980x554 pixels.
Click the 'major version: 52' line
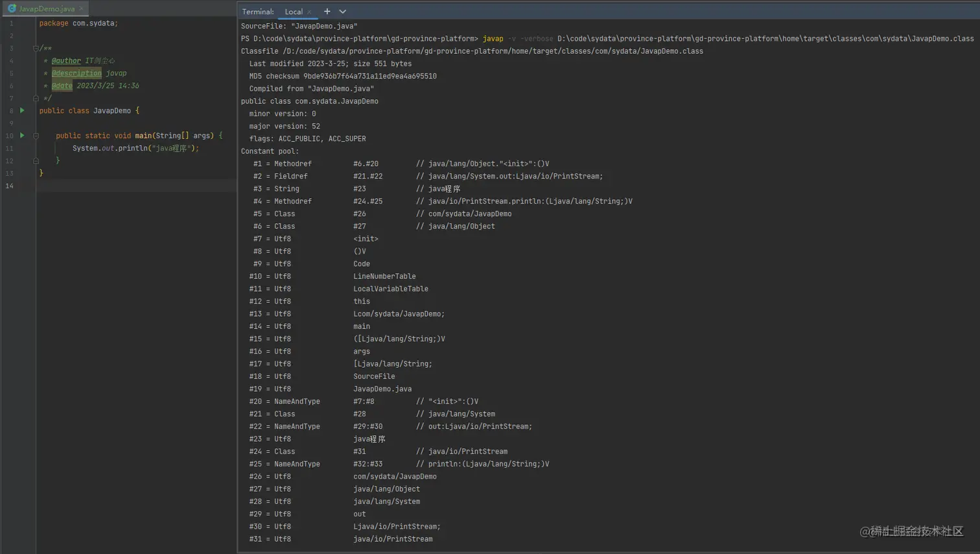(x=285, y=126)
